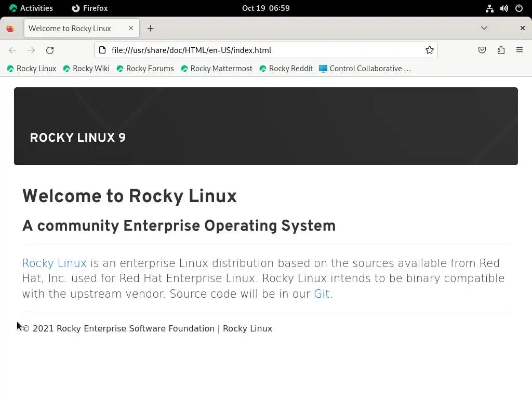532x399 pixels.
Task: Follow the Git link in paragraph
Action: point(322,294)
